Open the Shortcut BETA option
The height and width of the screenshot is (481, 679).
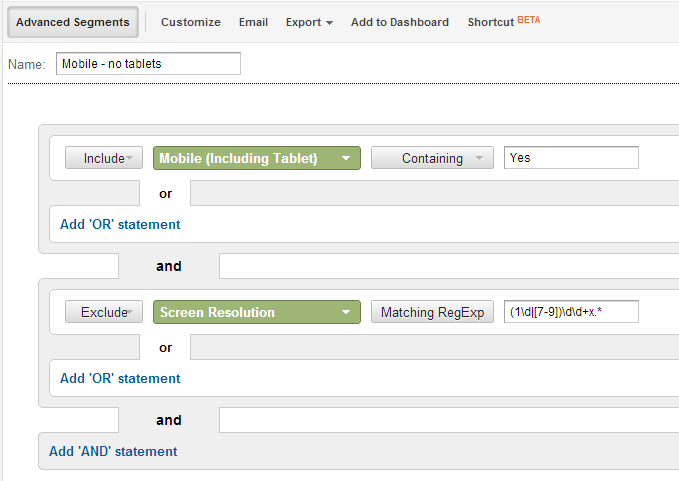click(503, 22)
